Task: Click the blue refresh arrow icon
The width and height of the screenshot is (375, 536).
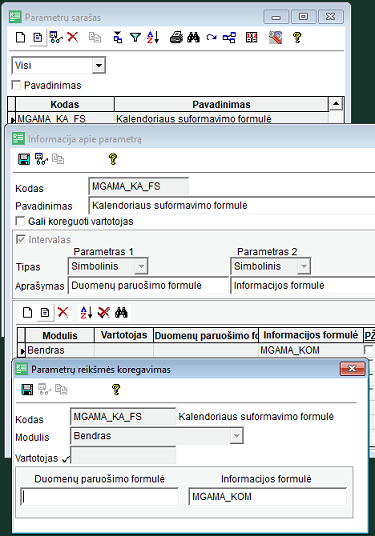Action: pyautogui.click(x=211, y=37)
